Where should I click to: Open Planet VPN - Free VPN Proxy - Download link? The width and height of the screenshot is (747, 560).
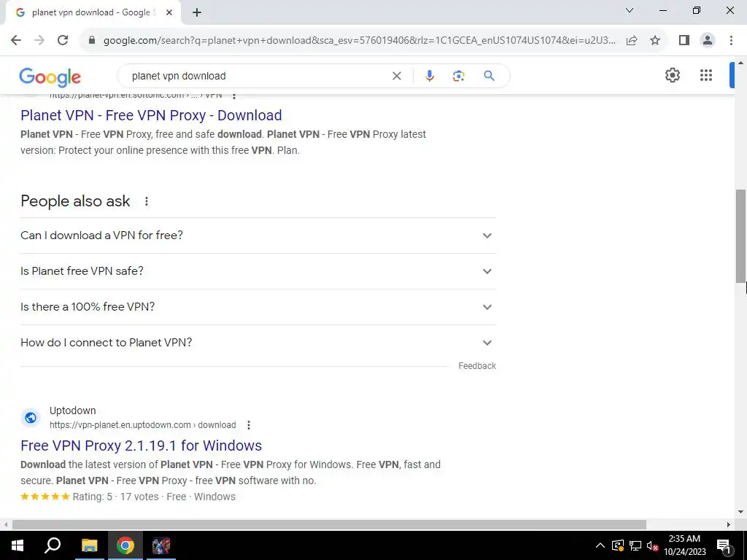click(151, 115)
